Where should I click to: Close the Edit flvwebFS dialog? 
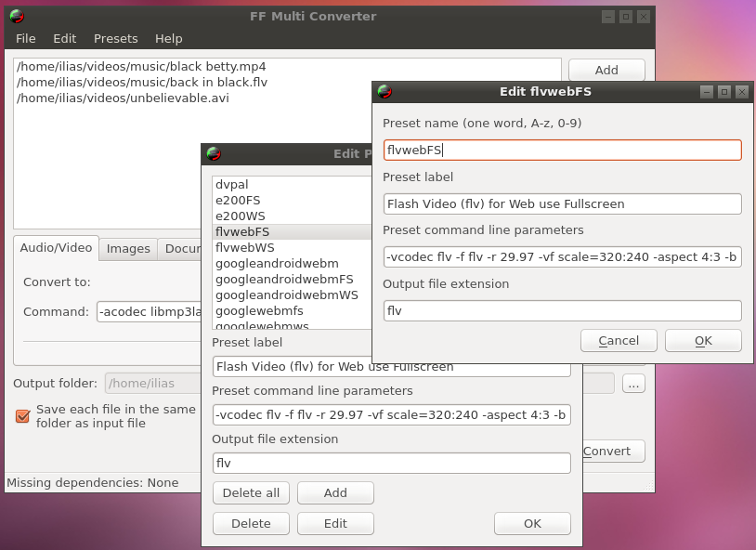point(742,92)
